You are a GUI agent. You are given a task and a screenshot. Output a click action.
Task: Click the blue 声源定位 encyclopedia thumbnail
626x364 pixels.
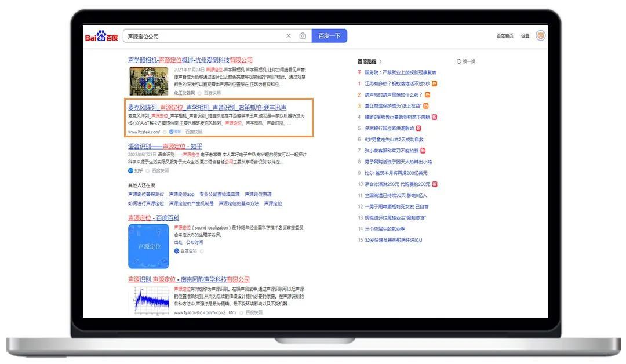148,246
